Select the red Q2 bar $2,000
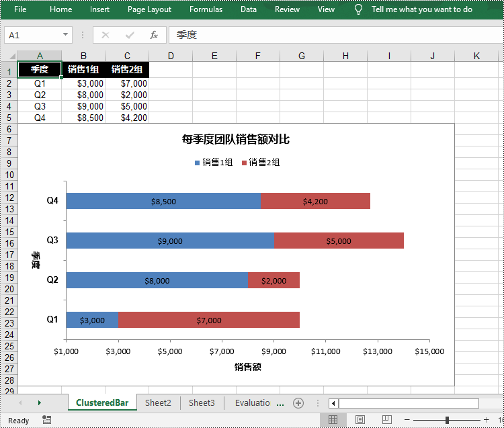Screen dimensions: 504x428 (274, 280)
